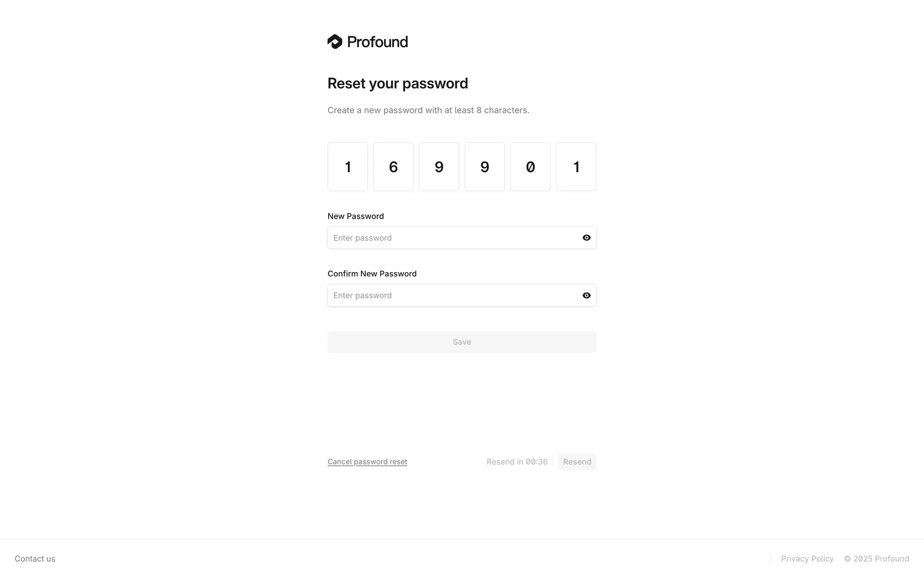This screenshot has height=578, width=924.
Task: Open the Contact us link
Action: click(x=35, y=559)
